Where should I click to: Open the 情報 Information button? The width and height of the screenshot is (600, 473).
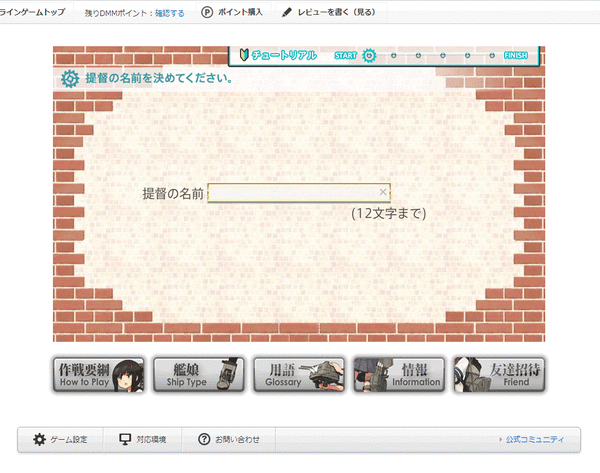click(399, 375)
